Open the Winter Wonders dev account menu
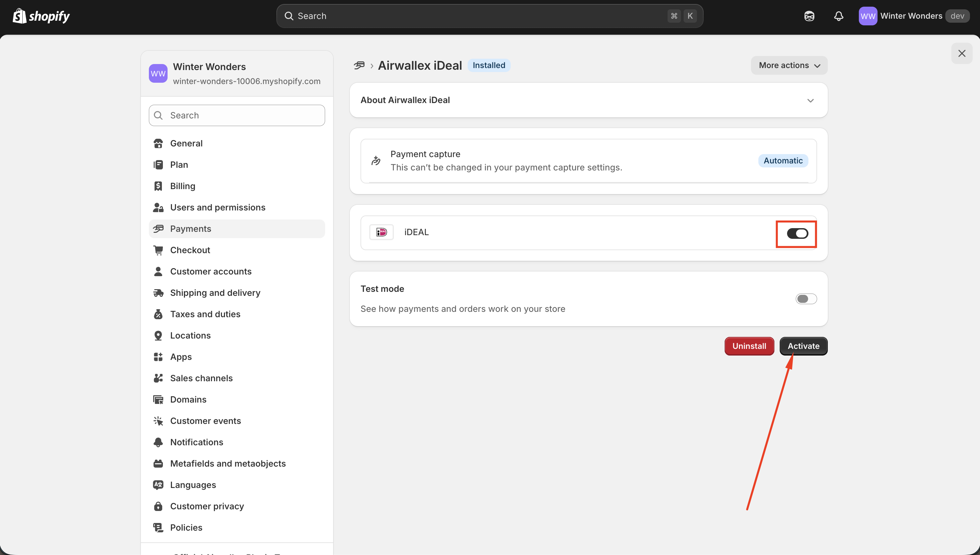 (x=914, y=16)
